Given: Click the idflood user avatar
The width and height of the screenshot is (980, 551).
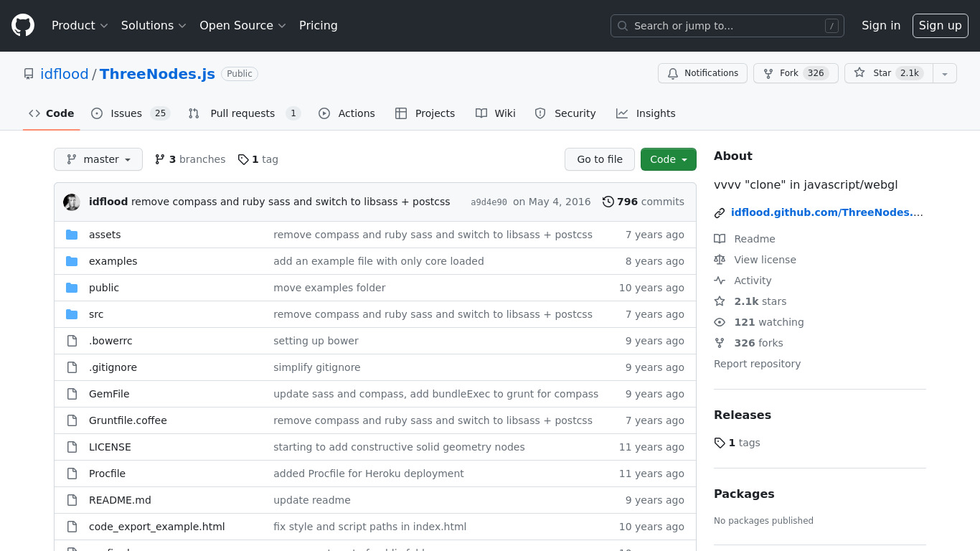Looking at the screenshot, I should 72,202.
